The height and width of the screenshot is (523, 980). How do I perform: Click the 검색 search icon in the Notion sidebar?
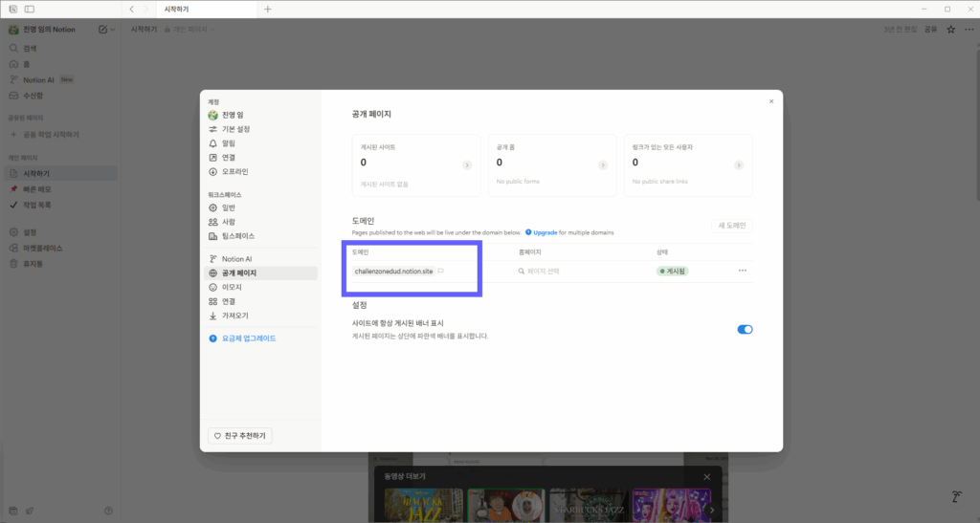(13, 48)
